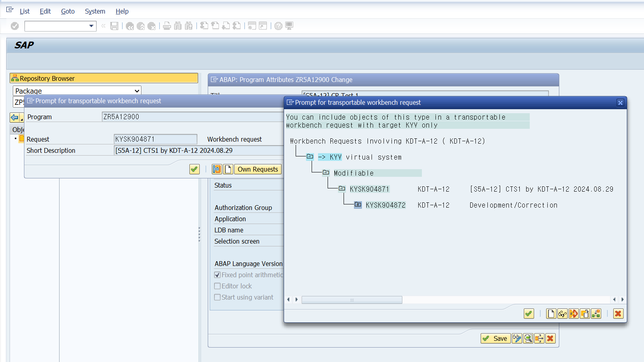Click the KYSK904872 task folder icon
Image resolution: width=644 pixels, height=362 pixels.
point(358,205)
